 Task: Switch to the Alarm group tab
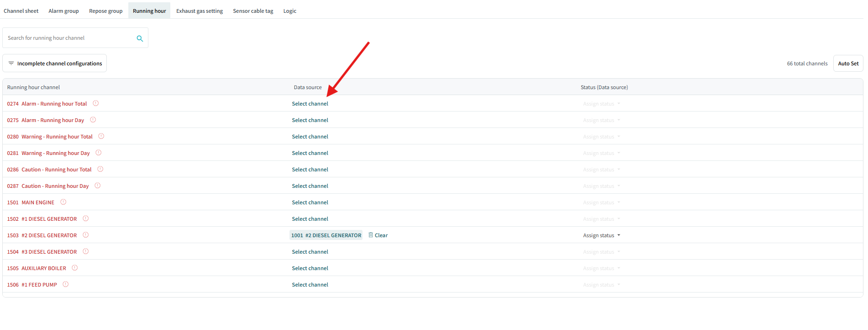tap(63, 11)
